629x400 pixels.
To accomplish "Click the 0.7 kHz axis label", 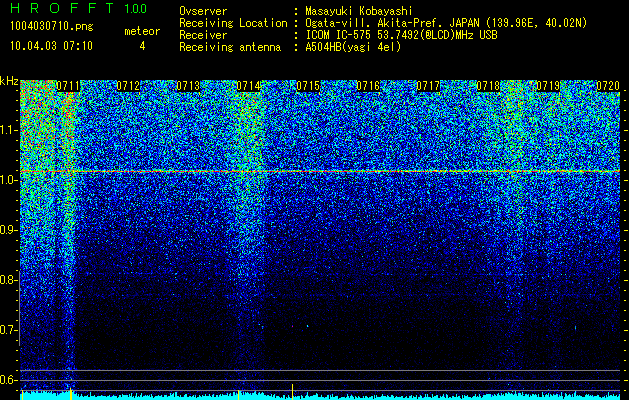I will click(x=8, y=330).
